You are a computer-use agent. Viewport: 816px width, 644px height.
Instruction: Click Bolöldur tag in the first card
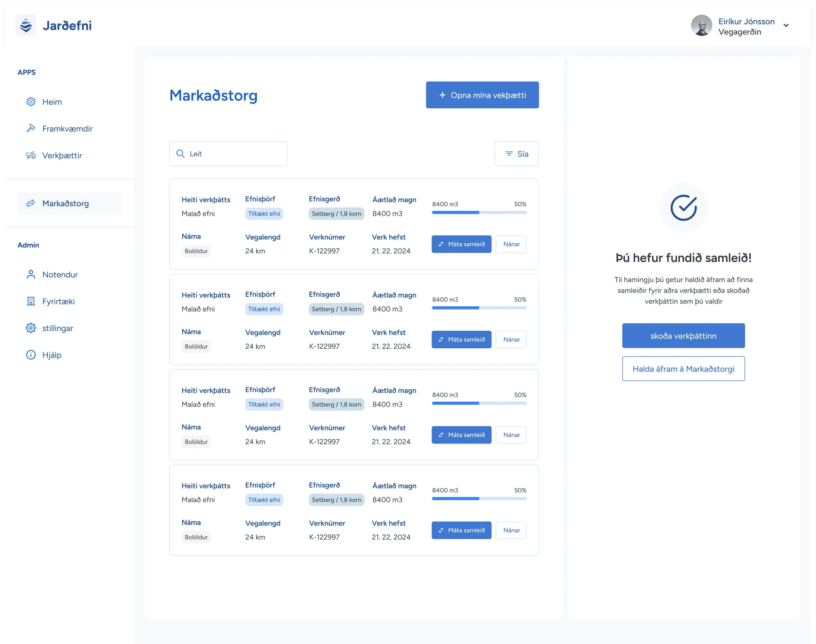coord(196,251)
